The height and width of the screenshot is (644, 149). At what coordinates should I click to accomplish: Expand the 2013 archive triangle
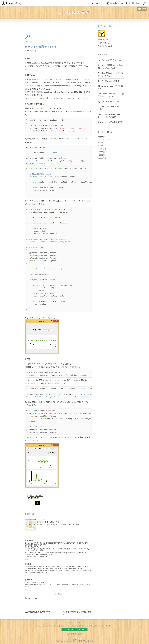pos(98,152)
